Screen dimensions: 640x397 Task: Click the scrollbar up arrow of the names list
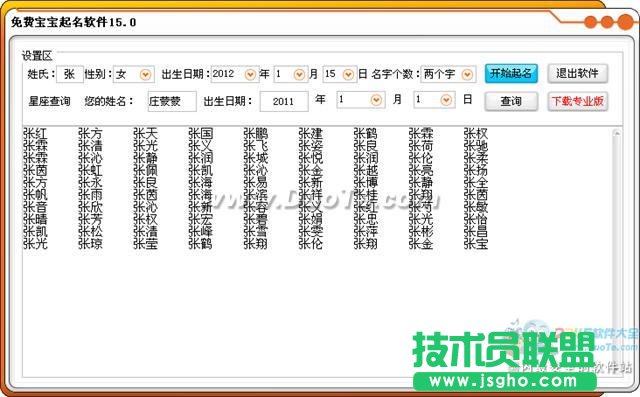(617, 133)
